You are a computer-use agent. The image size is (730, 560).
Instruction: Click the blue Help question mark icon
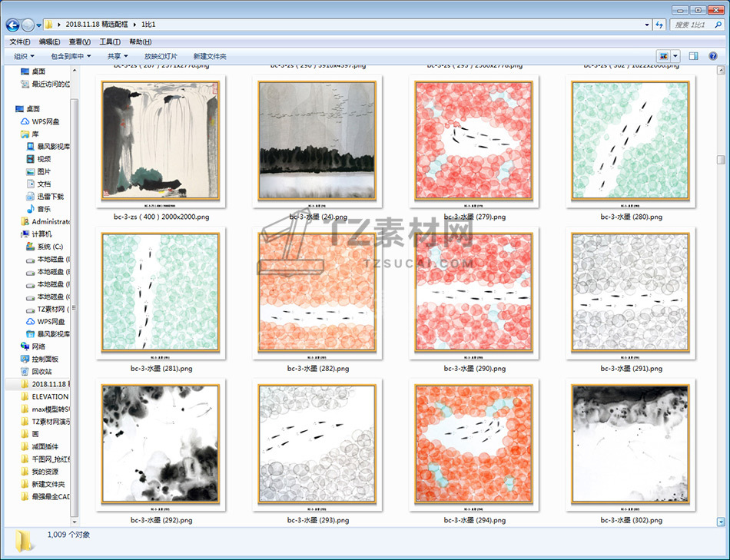tap(712, 56)
